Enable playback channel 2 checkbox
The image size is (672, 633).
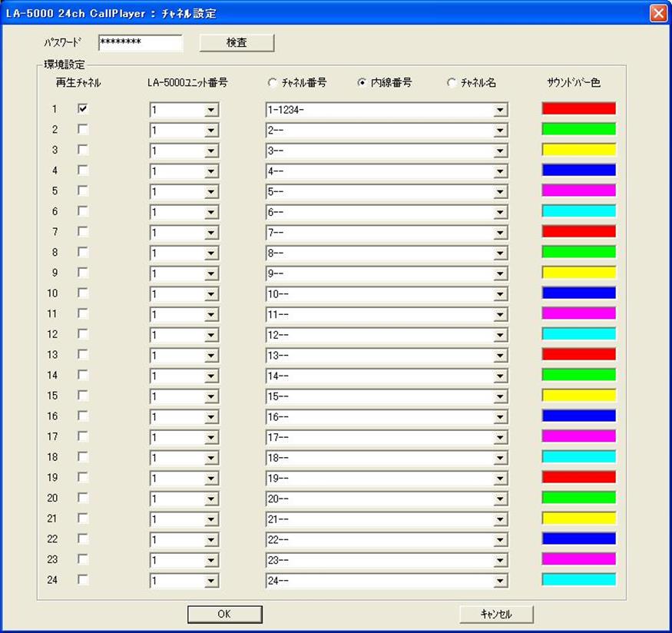tap(83, 129)
